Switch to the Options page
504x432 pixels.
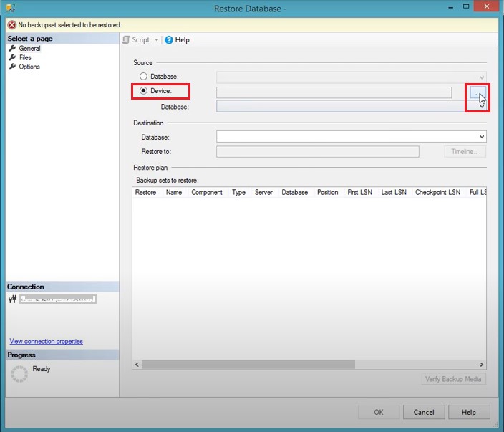[29, 67]
